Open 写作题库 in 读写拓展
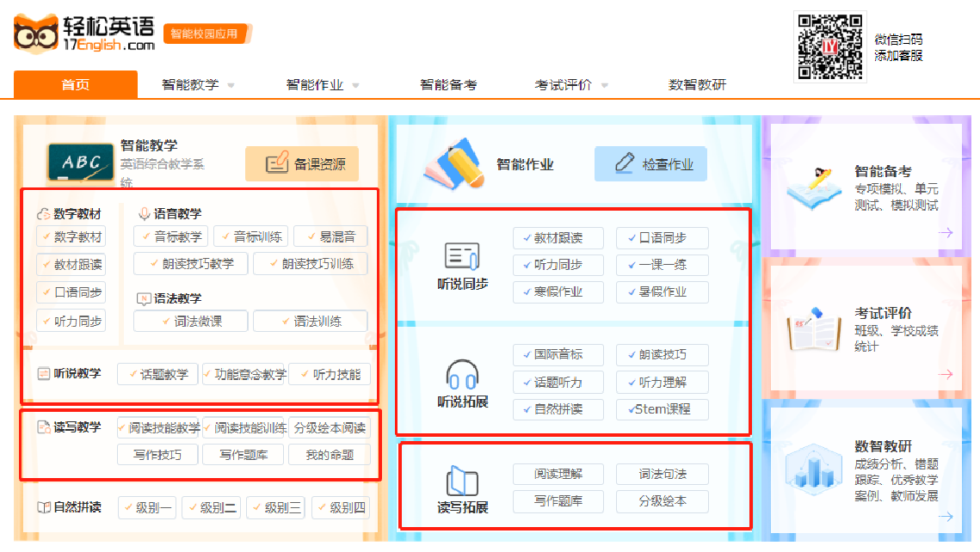 (x=558, y=501)
